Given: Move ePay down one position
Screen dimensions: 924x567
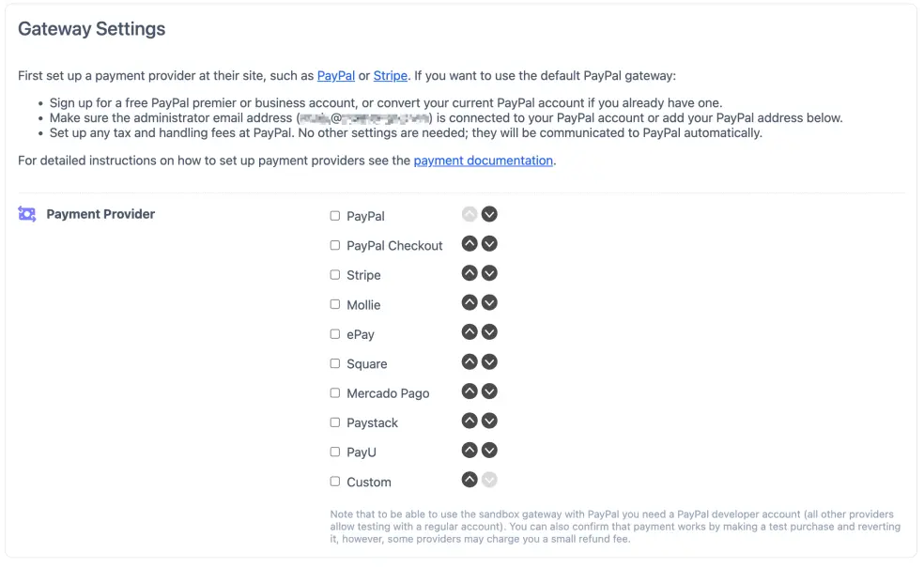Looking at the screenshot, I should (489, 331).
